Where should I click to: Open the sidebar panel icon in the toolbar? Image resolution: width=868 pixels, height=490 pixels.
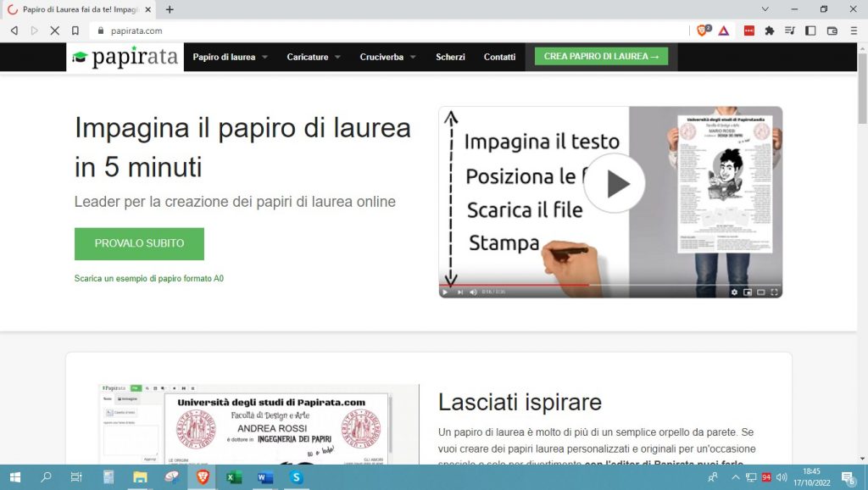[810, 30]
